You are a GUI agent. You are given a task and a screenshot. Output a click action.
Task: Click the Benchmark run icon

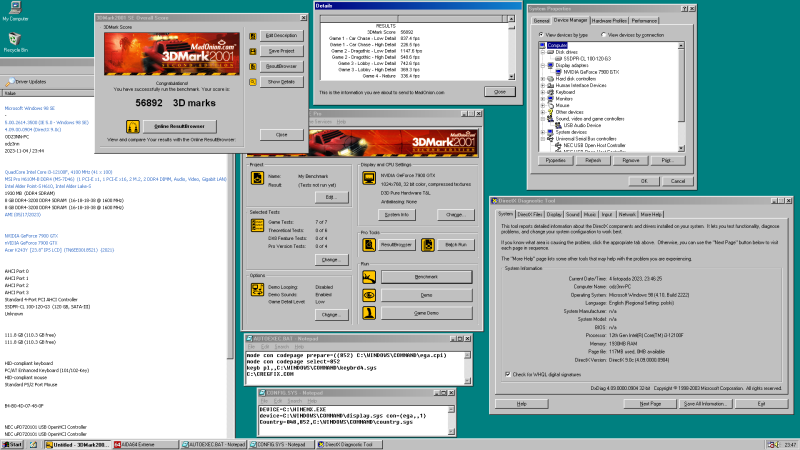369,277
